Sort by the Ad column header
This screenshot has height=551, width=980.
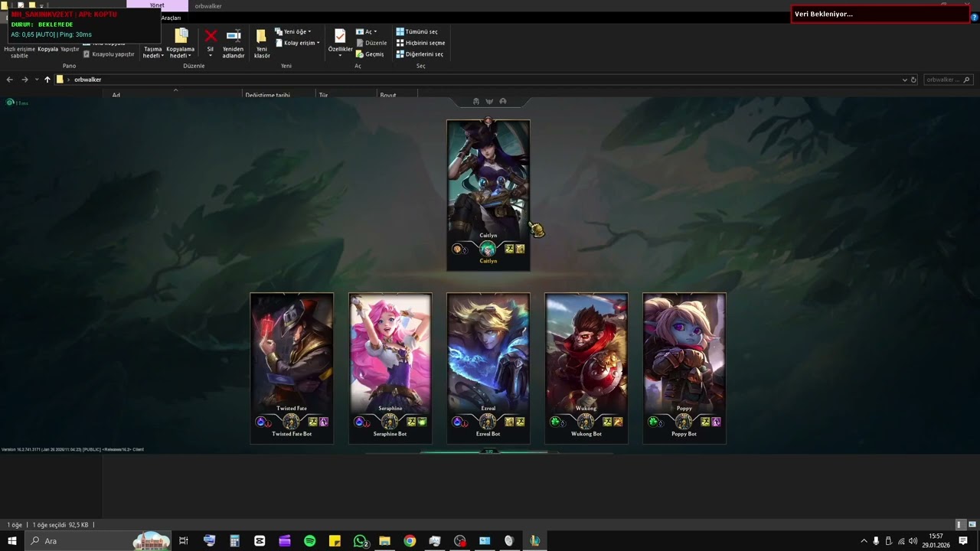116,95
